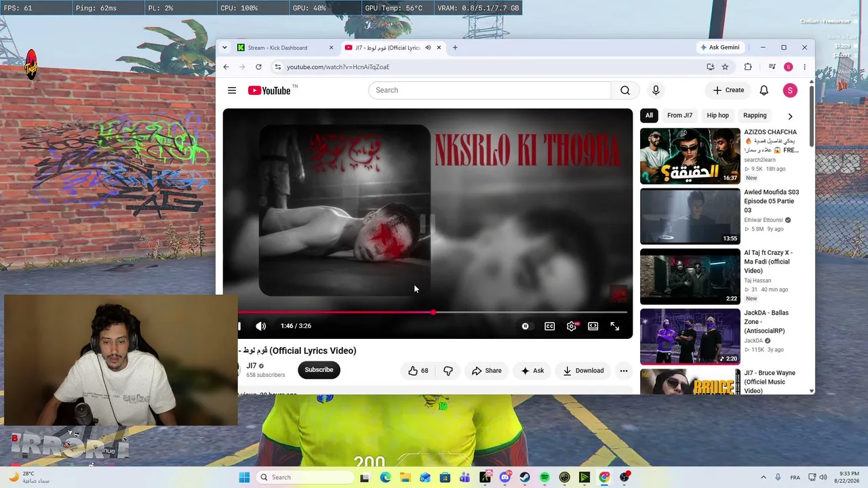Open Chrome extensions puzzle icon
Viewport: 868px width, 488px height.
748,67
